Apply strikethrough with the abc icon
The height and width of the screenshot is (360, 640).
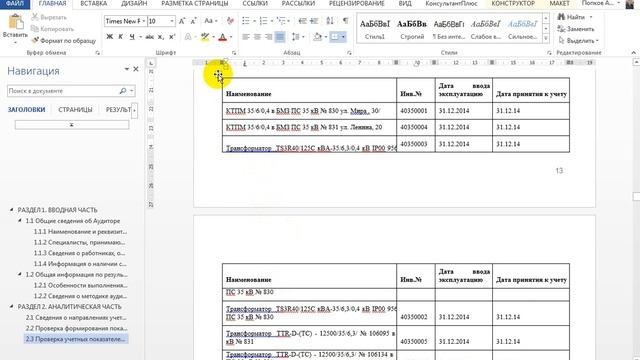coord(149,37)
